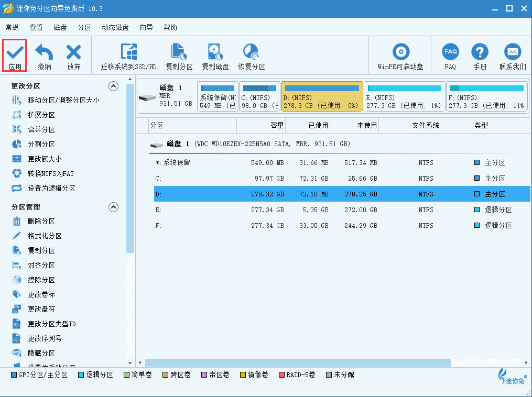Screen dimensions: 532x397
Task: Sort by the 文件系统 column header
Action: click(x=426, y=126)
